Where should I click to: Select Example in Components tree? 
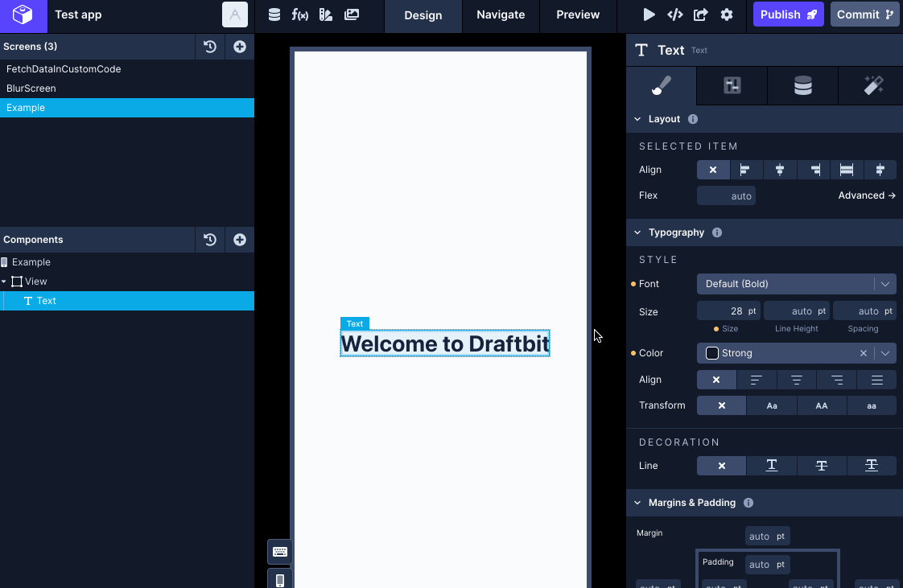click(126, 262)
